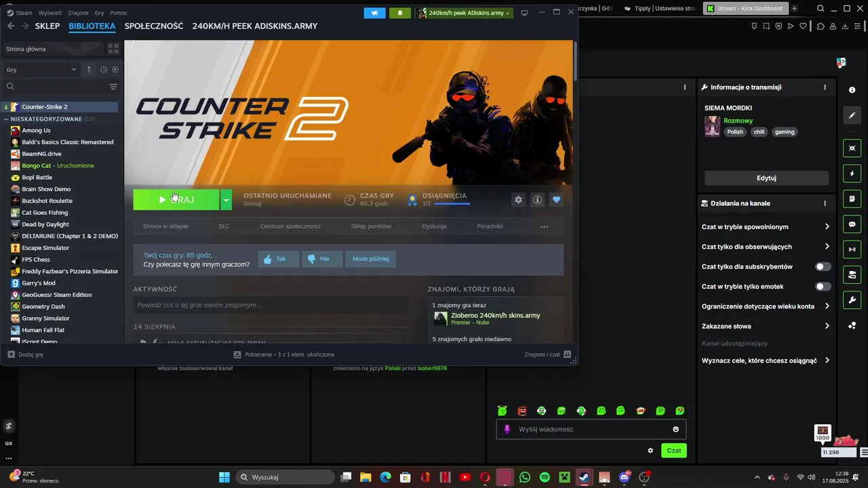Click 'Dodaj grę' in Steam footer

pos(25,354)
